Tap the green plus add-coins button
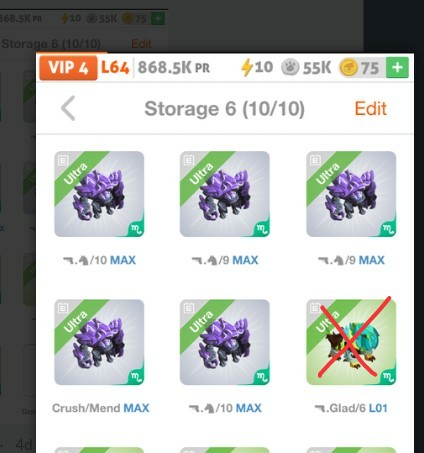 click(397, 68)
